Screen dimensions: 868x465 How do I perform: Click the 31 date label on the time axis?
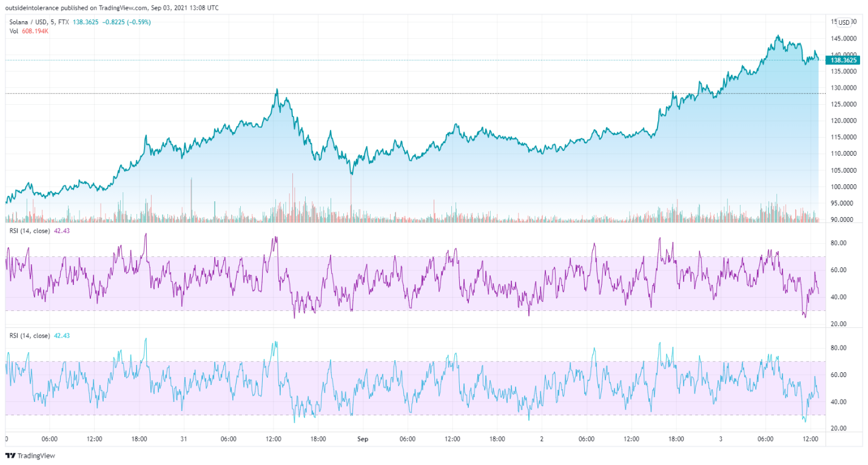(x=184, y=438)
